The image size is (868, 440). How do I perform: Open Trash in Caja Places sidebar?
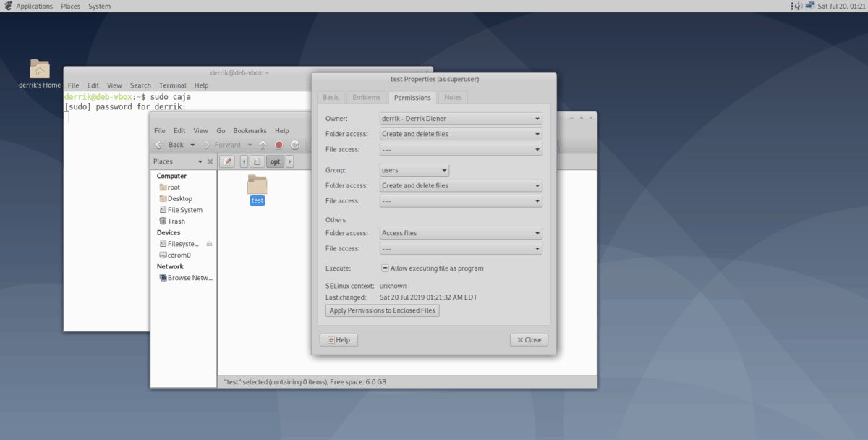tap(172, 221)
